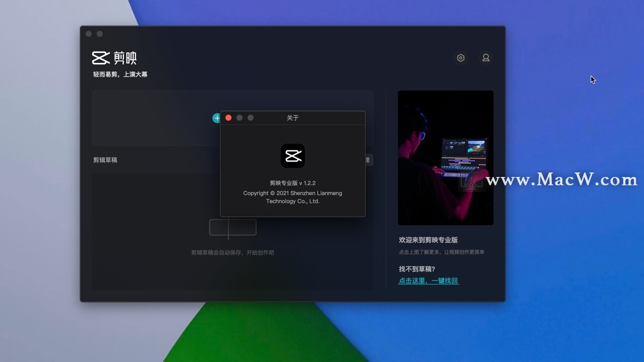Click the text 点击上图了解更多,让视频创作更简单

point(442,252)
